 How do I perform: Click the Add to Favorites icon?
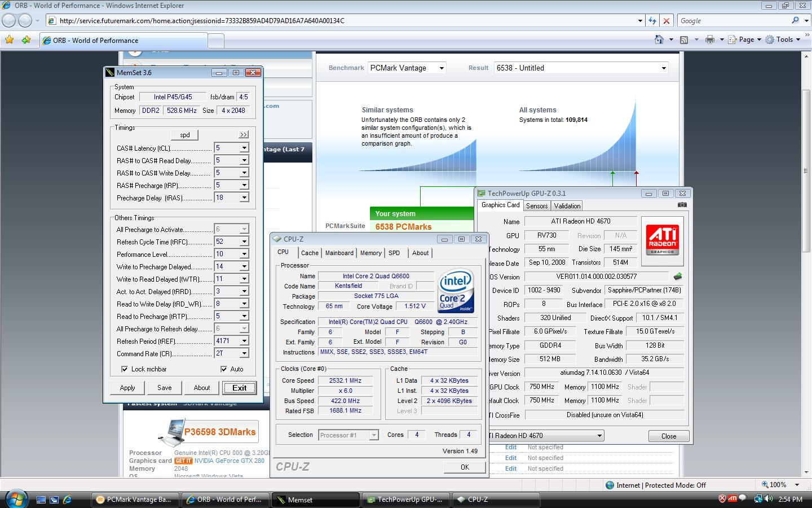point(26,40)
